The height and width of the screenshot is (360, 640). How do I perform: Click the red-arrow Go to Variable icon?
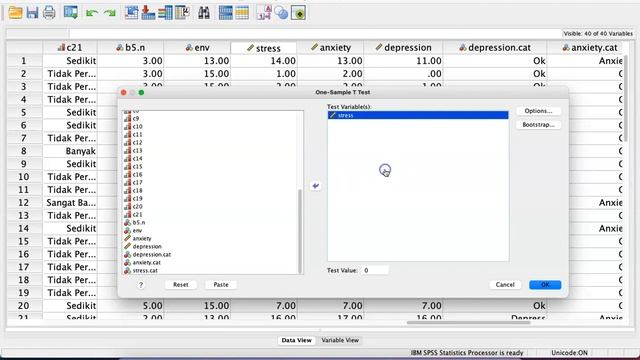148,13
